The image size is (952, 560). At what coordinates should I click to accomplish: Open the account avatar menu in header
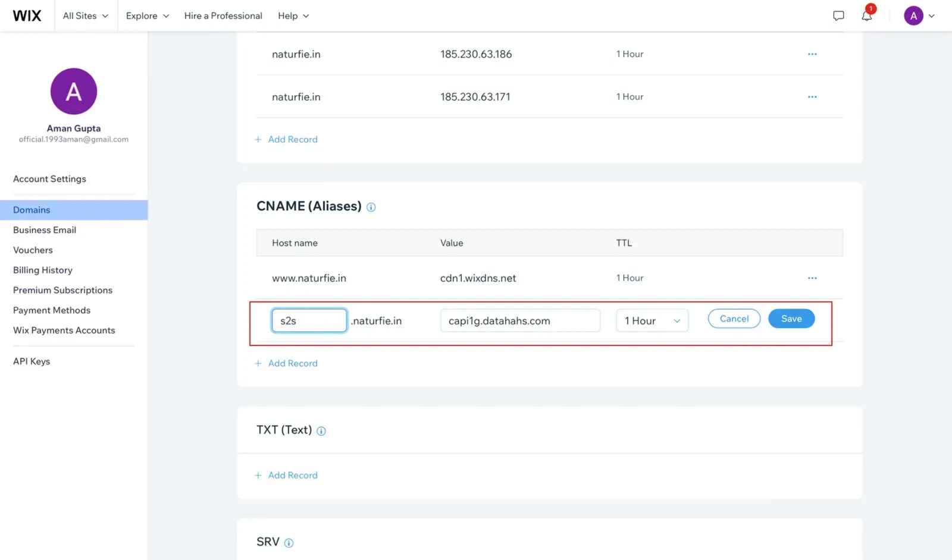pyautogui.click(x=913, y=16)
